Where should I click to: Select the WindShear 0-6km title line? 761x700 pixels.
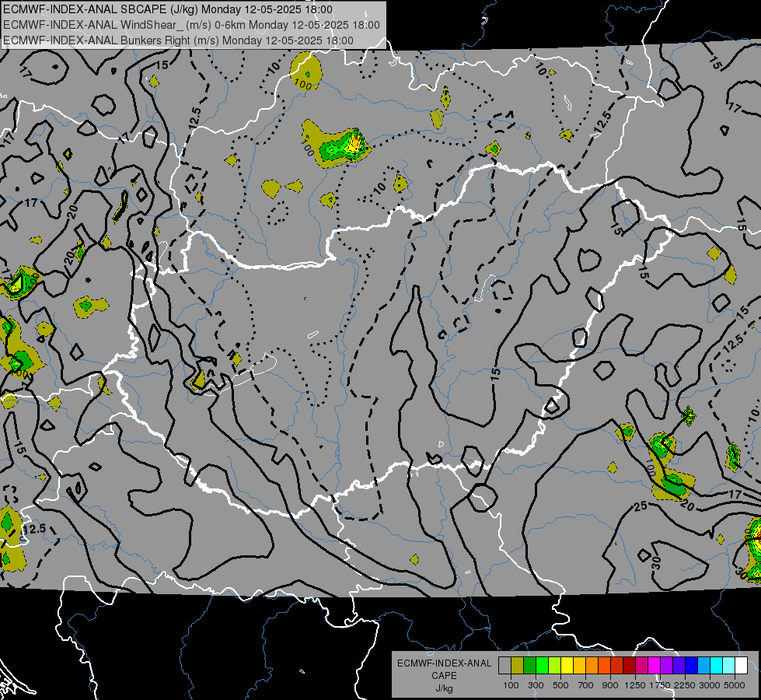click(x=191, y=25)
